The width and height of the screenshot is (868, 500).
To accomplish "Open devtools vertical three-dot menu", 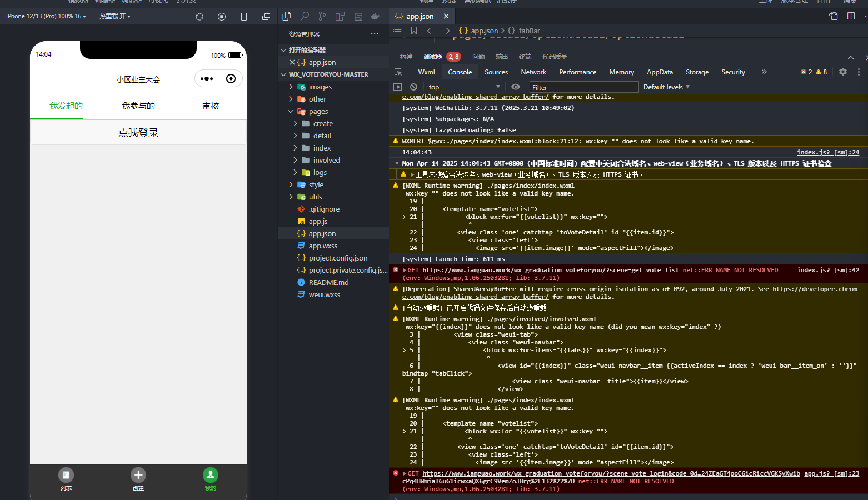I will 859,72.
